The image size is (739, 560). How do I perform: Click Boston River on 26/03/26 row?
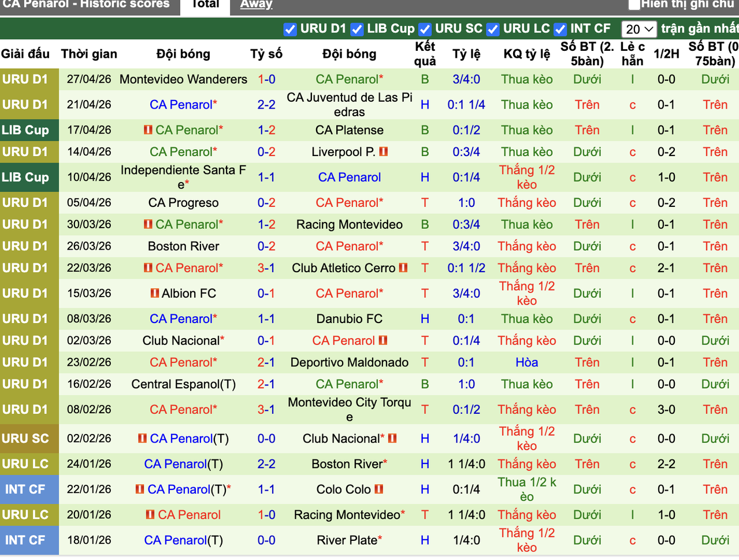click(183, 247)
